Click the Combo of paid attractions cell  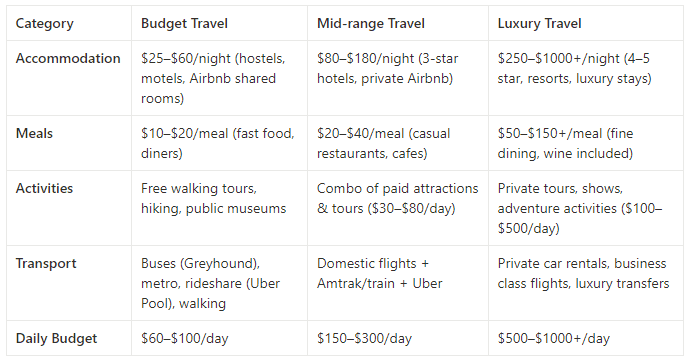[398, 208]
